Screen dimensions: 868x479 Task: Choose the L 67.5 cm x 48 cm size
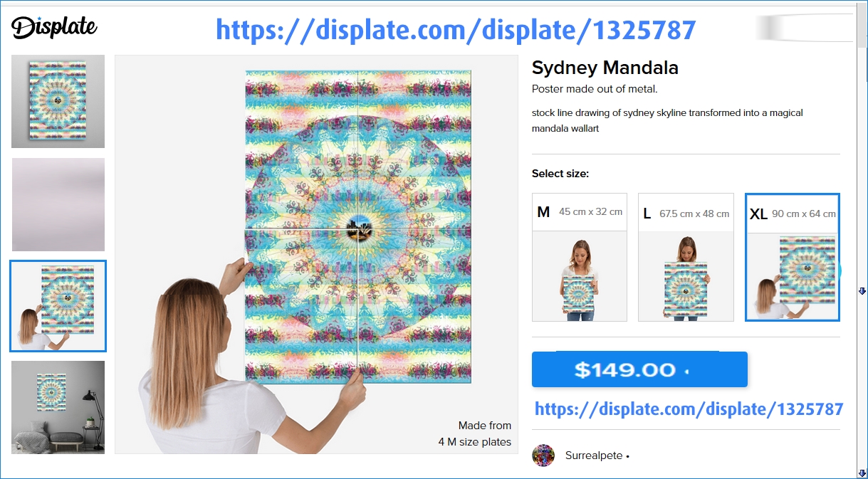click(x=686, y=257)
